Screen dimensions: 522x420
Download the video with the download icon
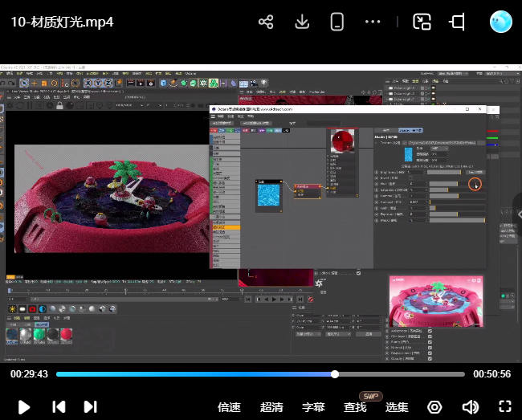tap(302, 22)
